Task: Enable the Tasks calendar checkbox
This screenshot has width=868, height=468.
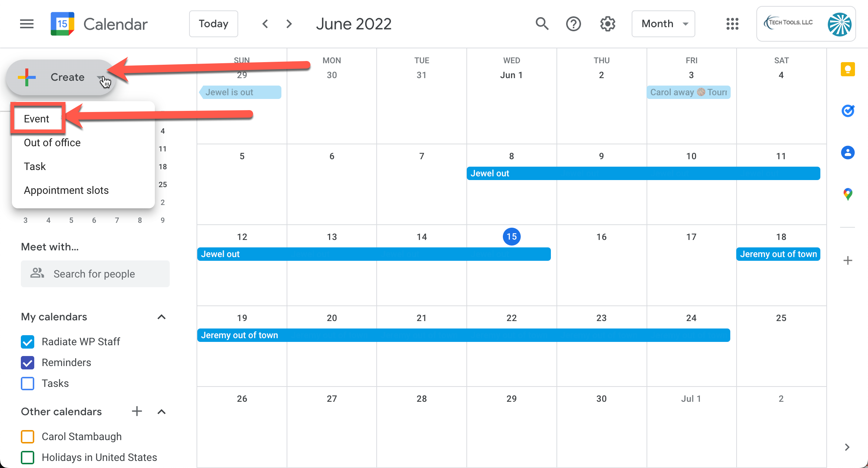Action: (x=28, y=383)
